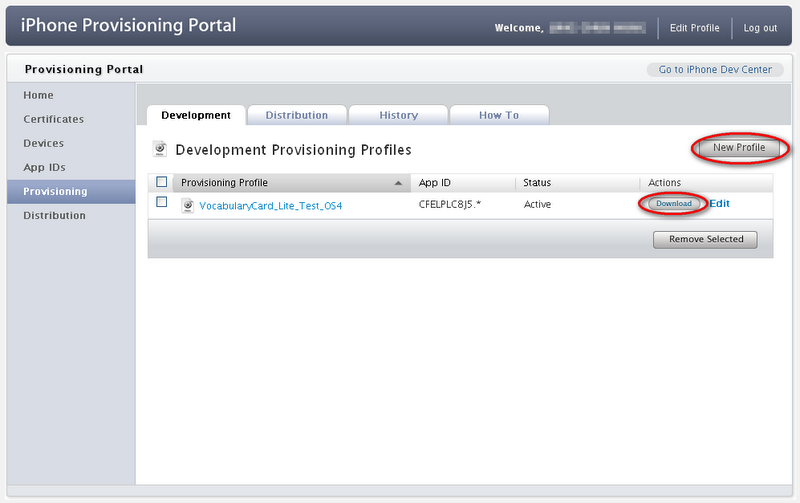Click the Edit link for the profile
The image size is (800, 503).
click(x=719, y=203)
